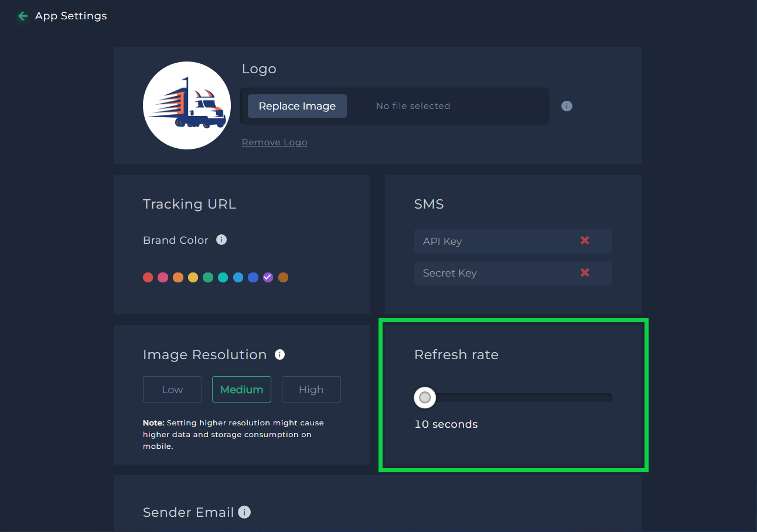Click the back arrow beside App Settings
Viewport: 757px width, 532px height.
(23, 16)
